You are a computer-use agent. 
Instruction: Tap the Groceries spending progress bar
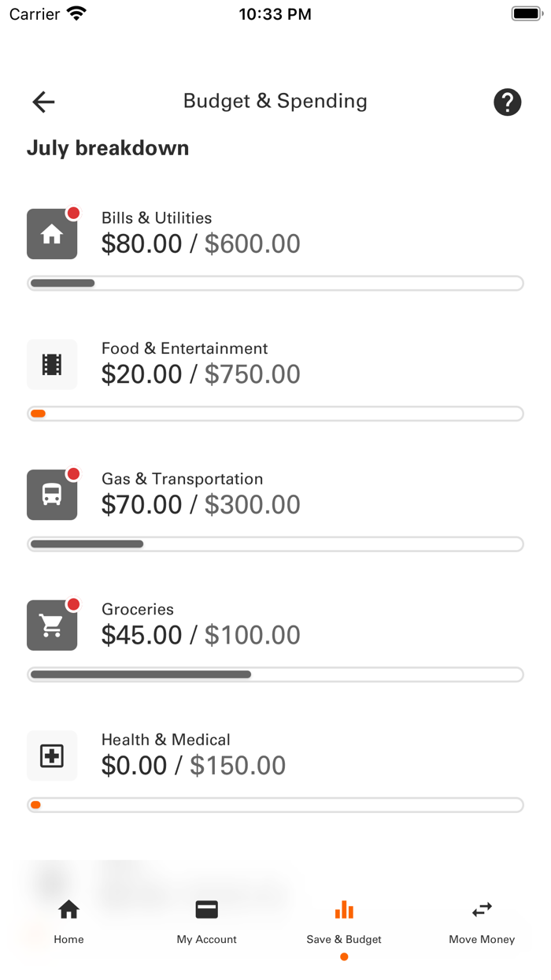point(275,674)
